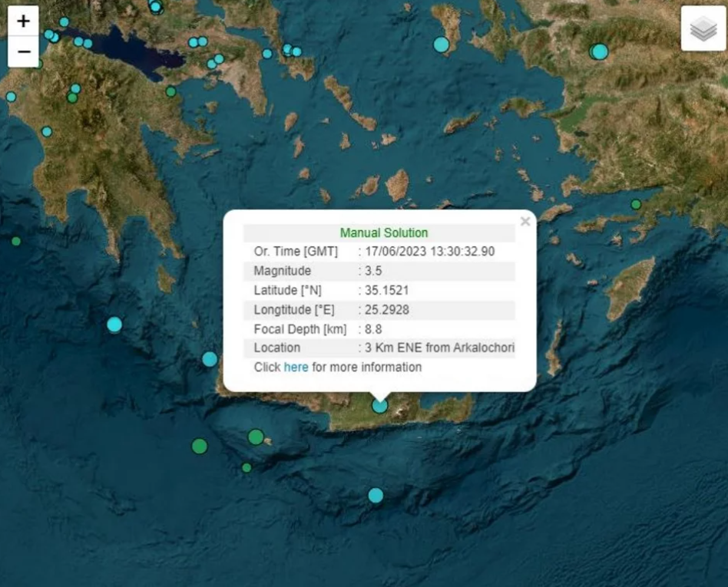Zoom out the map with minus button
The width and height of the screenshot is (728, 587).
pyautogui.click(x=23, y=51)
